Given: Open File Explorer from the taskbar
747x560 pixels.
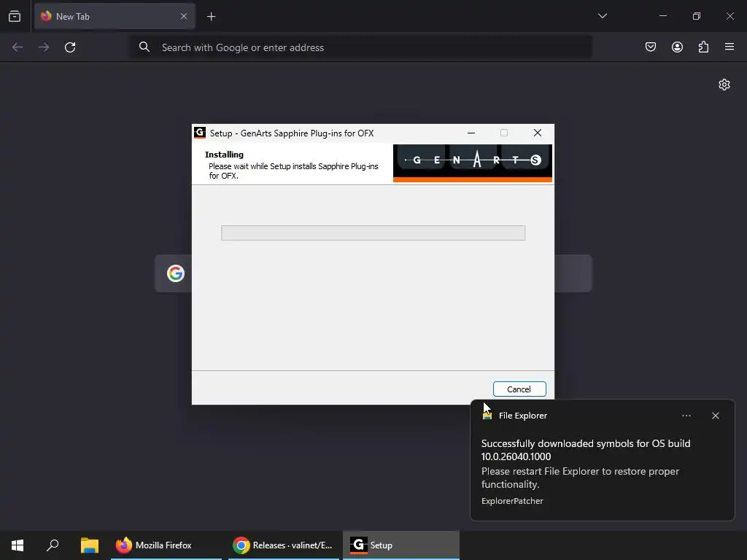Looking at the screenshot, I should point(90,545).
